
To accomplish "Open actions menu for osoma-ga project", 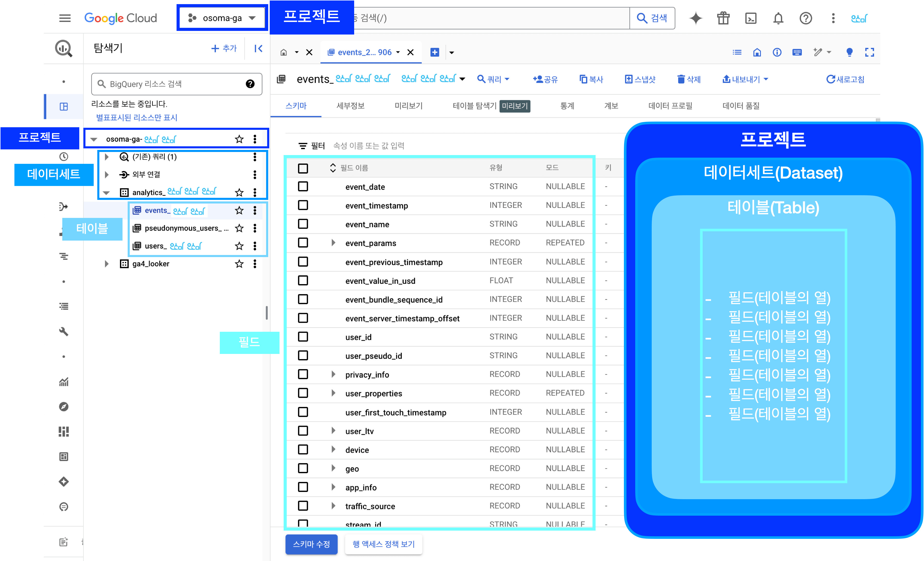I will point(255,139).
